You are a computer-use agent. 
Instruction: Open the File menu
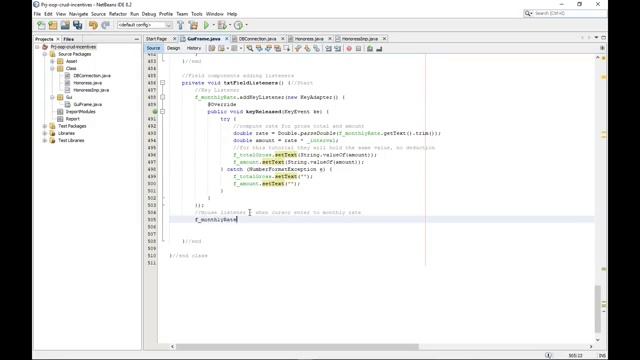click(37, 14)
